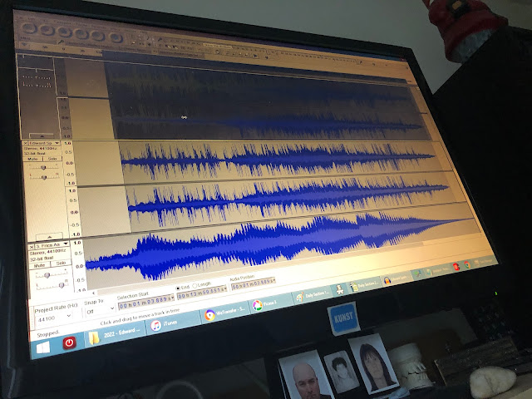Viewport: 532px width, 399px height.
Task: Close the Edward Sp track with X
Action: pyautogui.click(x=25, y=143)
